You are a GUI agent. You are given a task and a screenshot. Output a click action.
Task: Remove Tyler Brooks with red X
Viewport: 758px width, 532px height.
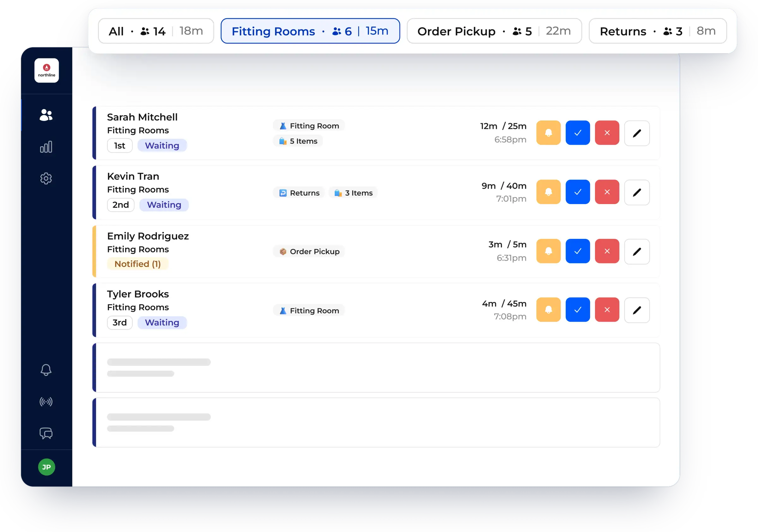(x=607, y=310)
